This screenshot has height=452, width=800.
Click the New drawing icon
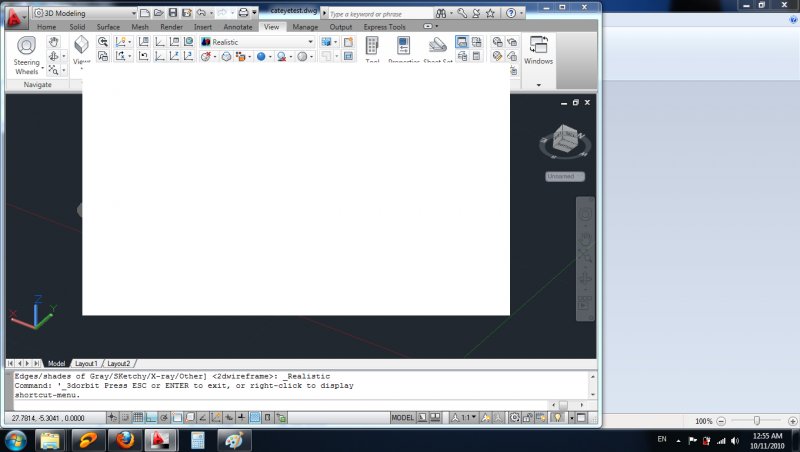click(x=145, y=13)
